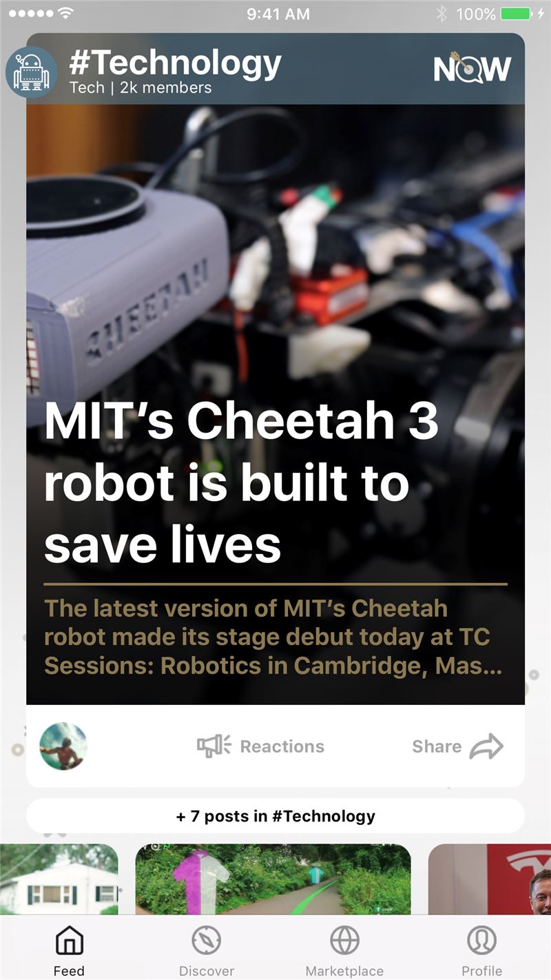Tap the NOW logo in the header
The image size is (551, 980).
pyautogui.click(x=472, y=68)
